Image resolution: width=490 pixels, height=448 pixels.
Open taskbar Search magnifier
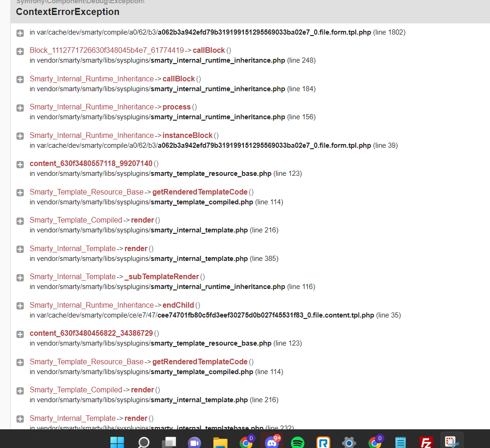143,442
